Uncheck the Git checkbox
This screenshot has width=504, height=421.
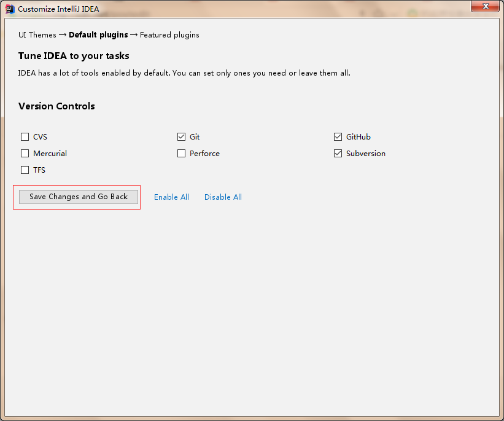[181, 137]
